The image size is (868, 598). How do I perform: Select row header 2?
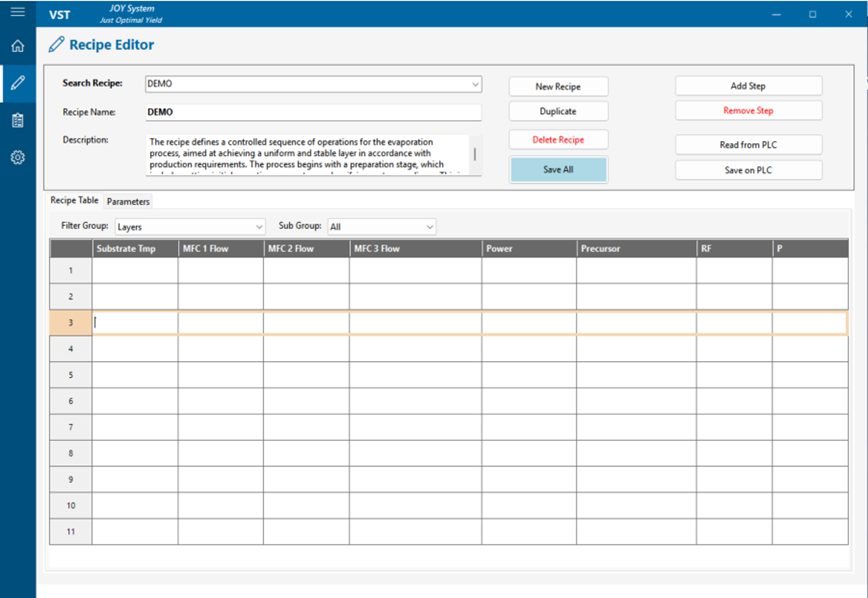[x=71, y=297]
